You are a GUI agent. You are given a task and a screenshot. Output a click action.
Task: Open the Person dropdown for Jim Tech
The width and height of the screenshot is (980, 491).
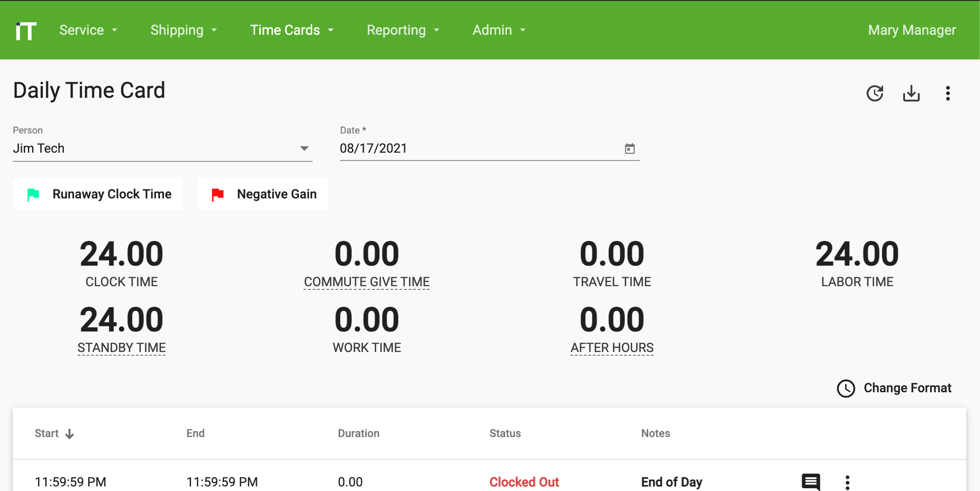[x=304, y=148]
